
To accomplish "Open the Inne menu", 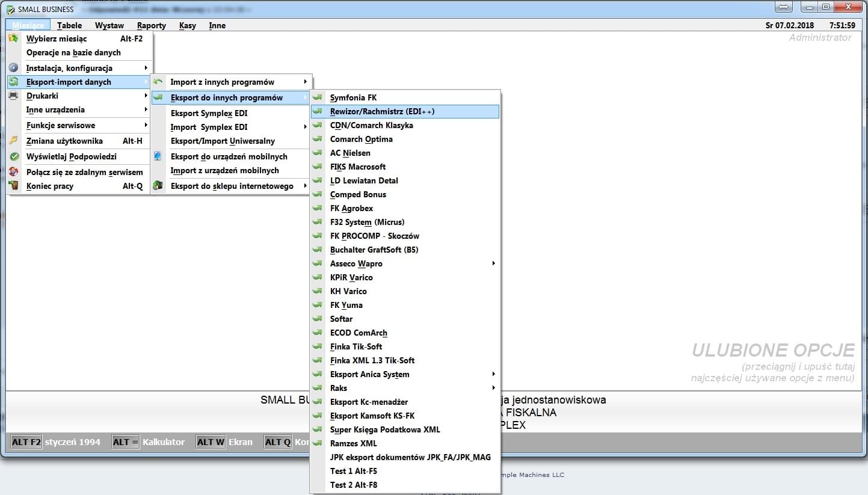I will [217, 25].
